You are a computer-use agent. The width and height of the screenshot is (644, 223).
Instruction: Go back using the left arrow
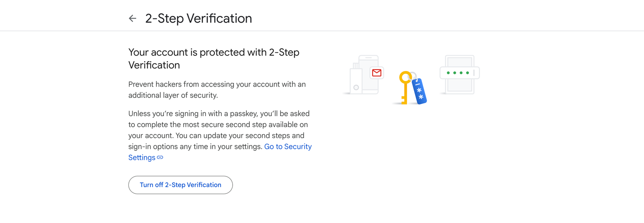(133, 18)
